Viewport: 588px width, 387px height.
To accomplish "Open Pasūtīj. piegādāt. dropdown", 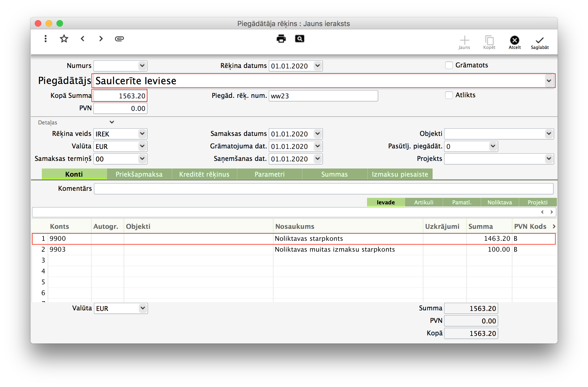I will 493,146.
